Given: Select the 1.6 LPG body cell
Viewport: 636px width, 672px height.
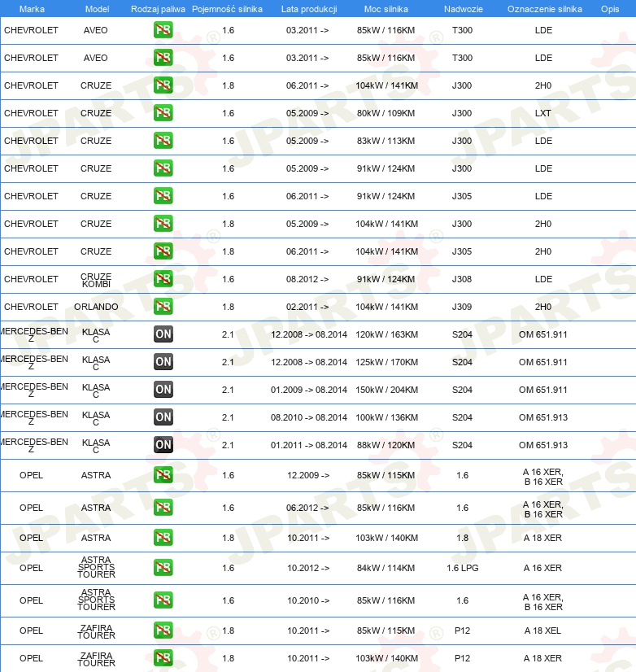Looking at the screenshot, I should point(463,568).
